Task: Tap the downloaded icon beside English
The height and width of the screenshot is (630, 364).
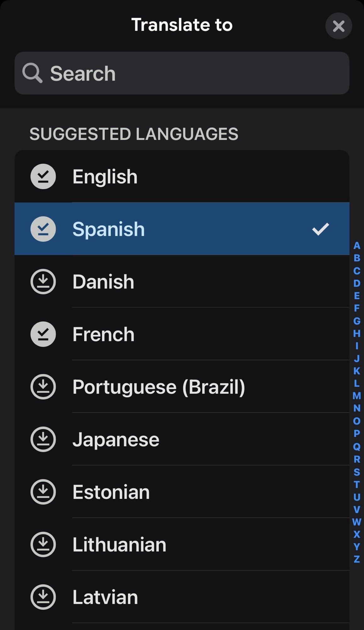Action: click(x=43, y=176)
